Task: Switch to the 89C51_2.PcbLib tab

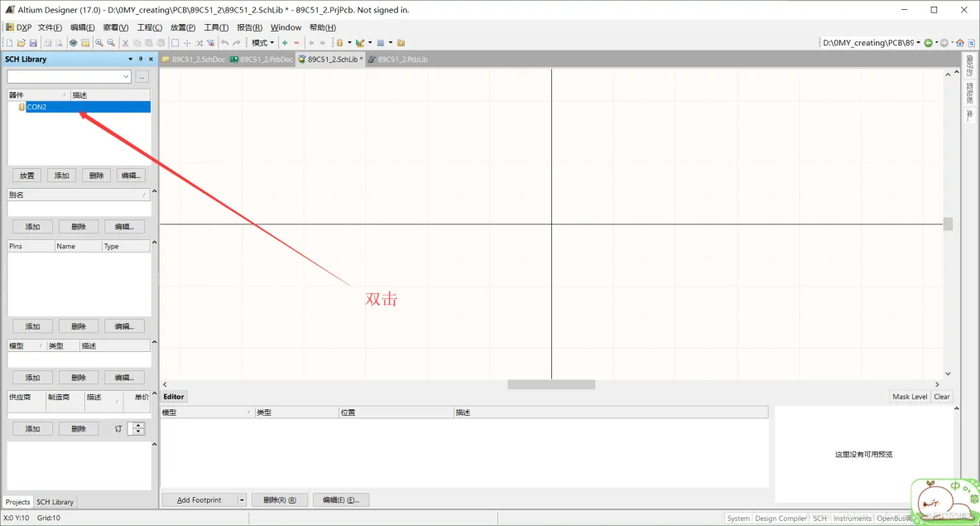Action: pos(397,60)
